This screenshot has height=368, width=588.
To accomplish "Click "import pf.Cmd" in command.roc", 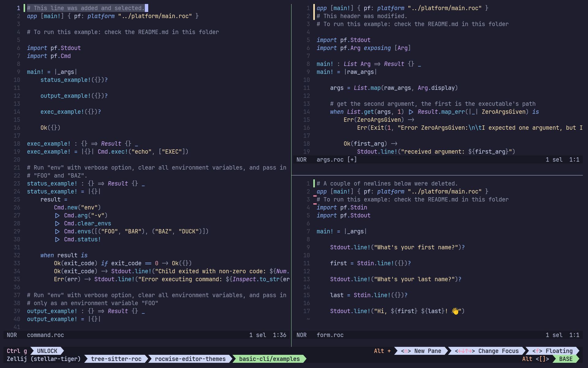I will tap(49, 56).
